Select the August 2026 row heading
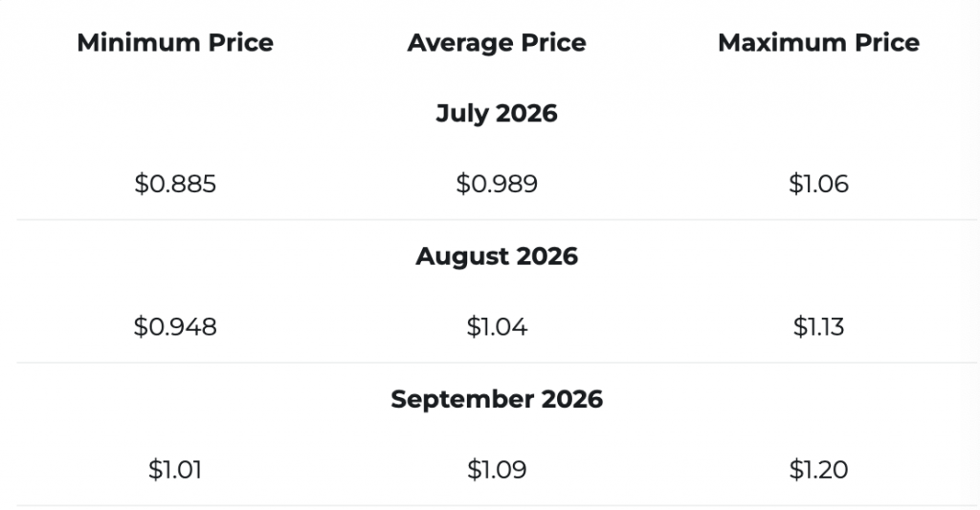This screenshot has height=510, width=980. [497, 256]
